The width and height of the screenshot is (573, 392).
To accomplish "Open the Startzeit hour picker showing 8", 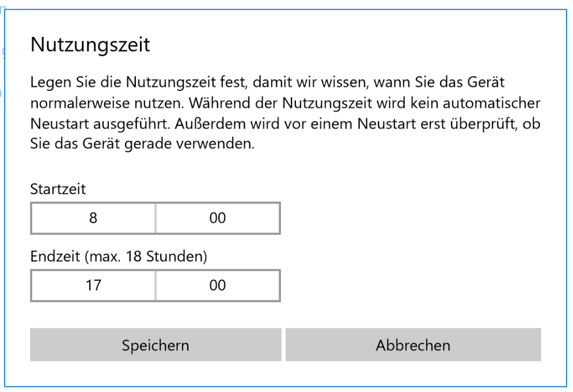I will coord(93,218).
